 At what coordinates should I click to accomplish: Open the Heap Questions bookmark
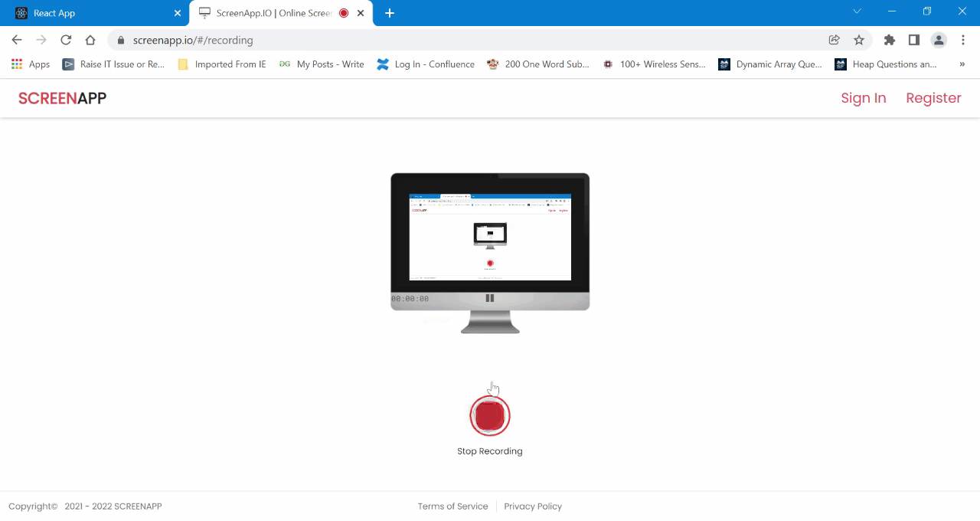tap(886, 64)
